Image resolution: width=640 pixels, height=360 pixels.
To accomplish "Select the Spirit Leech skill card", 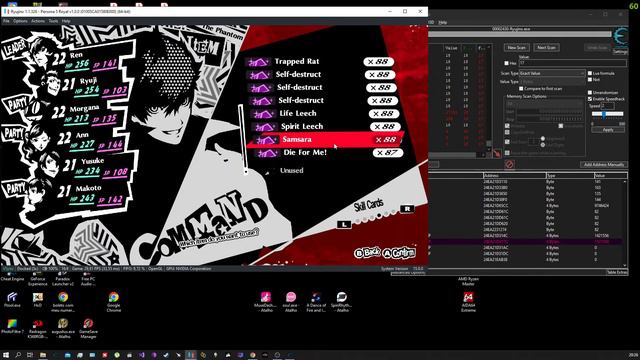I will 327,127.
